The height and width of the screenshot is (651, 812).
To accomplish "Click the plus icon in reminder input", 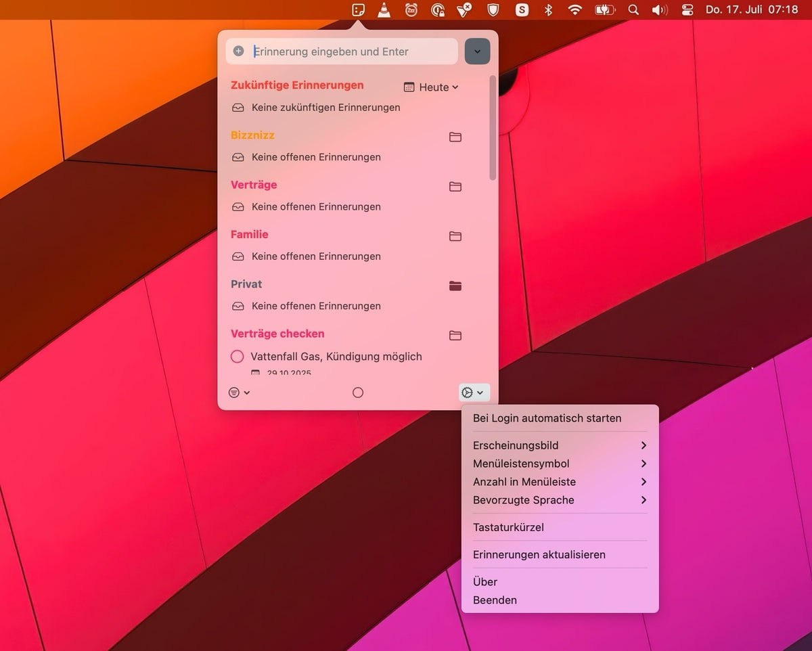I will (x=238, y=51).
